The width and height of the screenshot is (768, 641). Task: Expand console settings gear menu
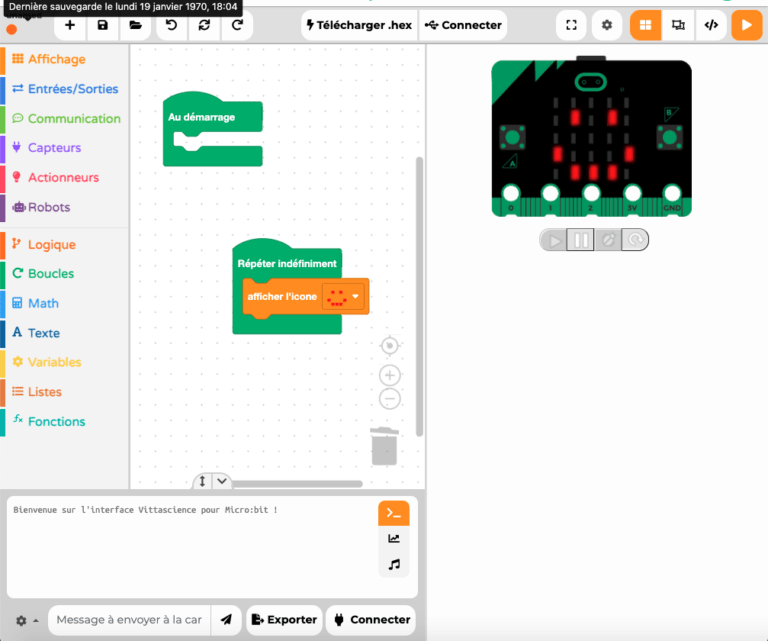pos(26,620)
